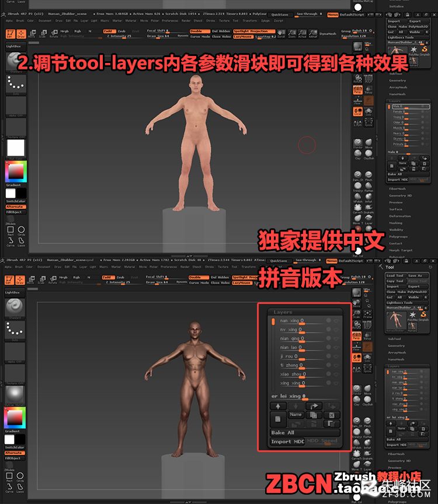This screenshot has width=438, height=504.
Task: Toggle Double in the upper window
Action: [200, 31]
